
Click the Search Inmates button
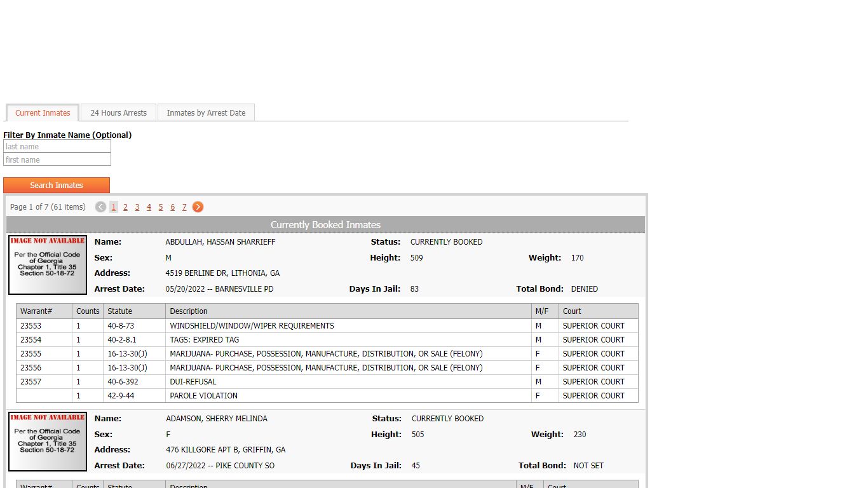click(57, 186)
